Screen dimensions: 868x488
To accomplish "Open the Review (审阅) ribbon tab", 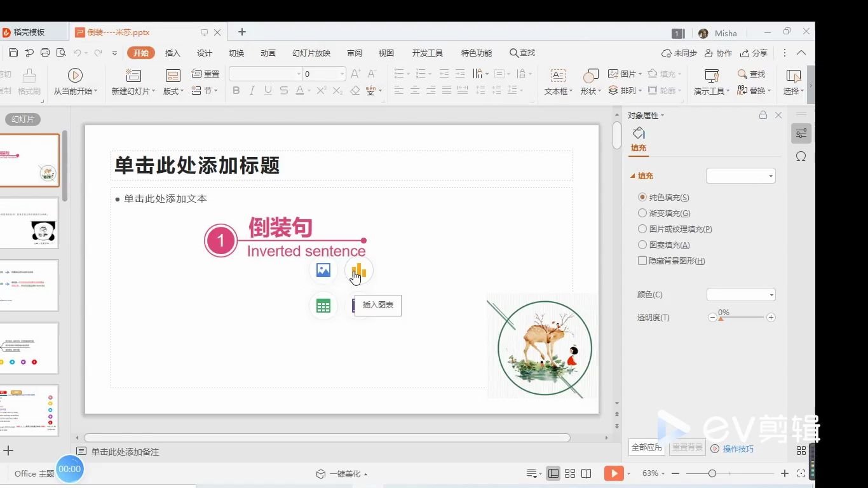I will point(355,53).
